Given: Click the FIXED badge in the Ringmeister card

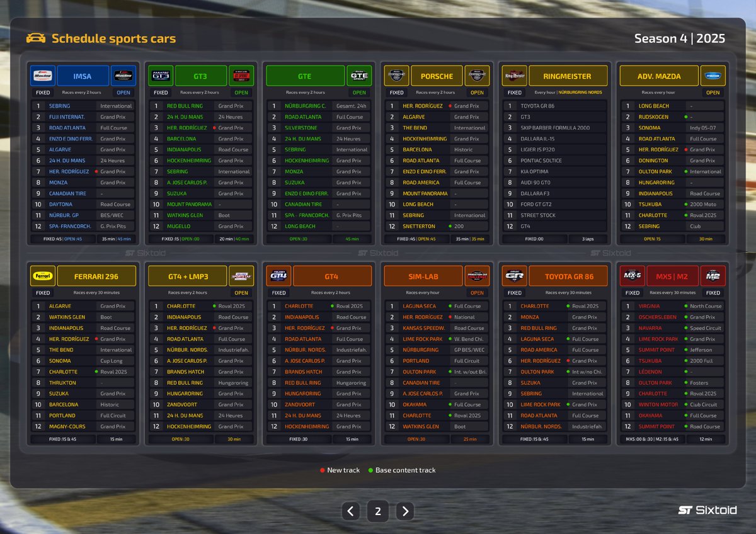Looking at the screenshot, I should [515, 93].
